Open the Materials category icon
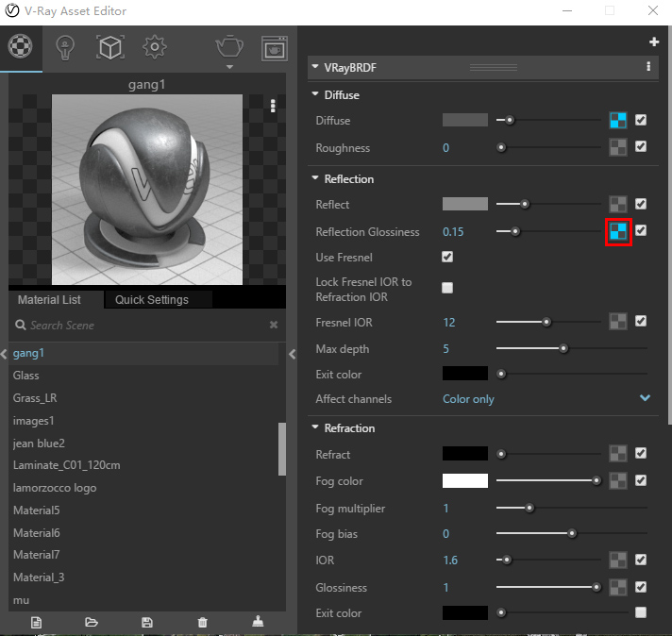 click(x=20, y=46)
